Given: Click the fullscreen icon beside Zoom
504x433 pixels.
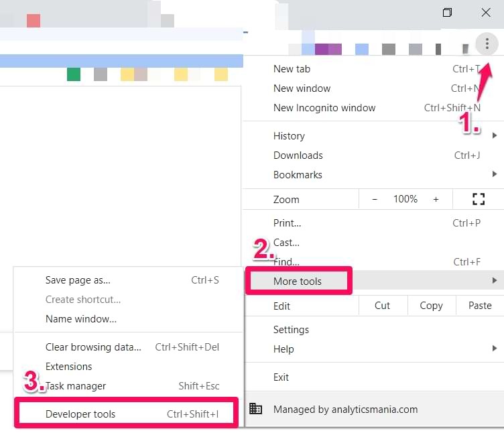Looking at the screenshot, I should 478,199.
